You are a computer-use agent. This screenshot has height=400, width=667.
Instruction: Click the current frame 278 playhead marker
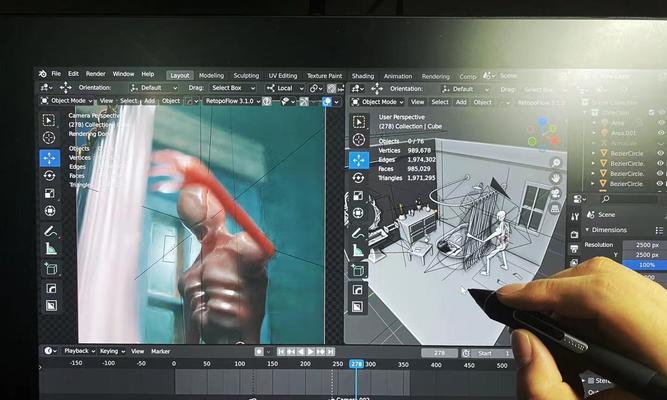click(356, 364)
